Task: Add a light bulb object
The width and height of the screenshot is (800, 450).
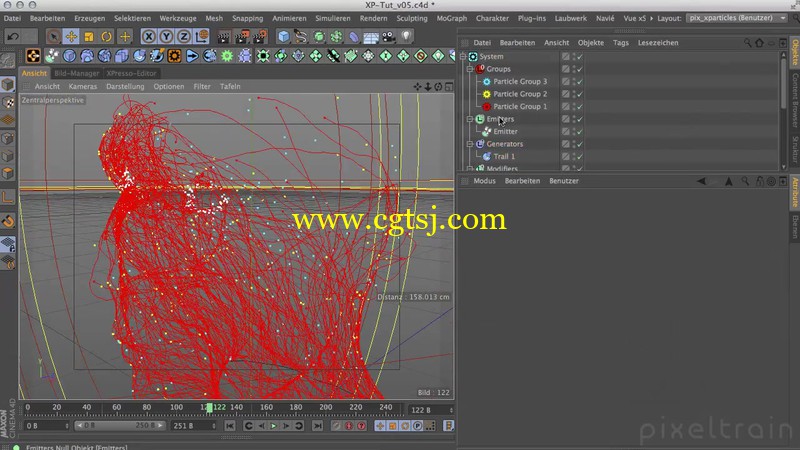Action: [x=406, y=37]
